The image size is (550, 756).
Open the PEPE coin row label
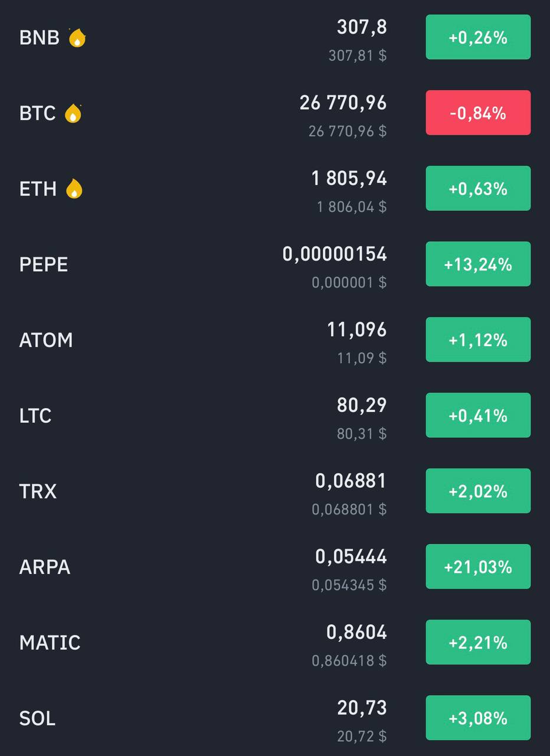coord(44,265)
